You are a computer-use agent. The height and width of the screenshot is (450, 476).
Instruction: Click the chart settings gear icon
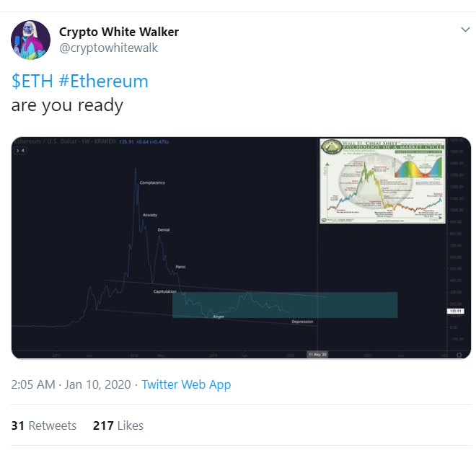459,355
